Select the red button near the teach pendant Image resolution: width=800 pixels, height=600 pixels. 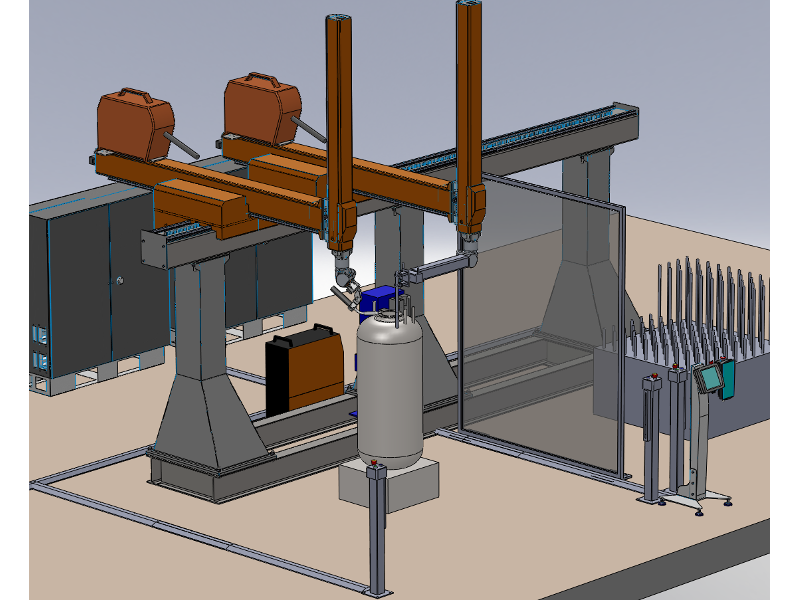click(x=724, y=360)
